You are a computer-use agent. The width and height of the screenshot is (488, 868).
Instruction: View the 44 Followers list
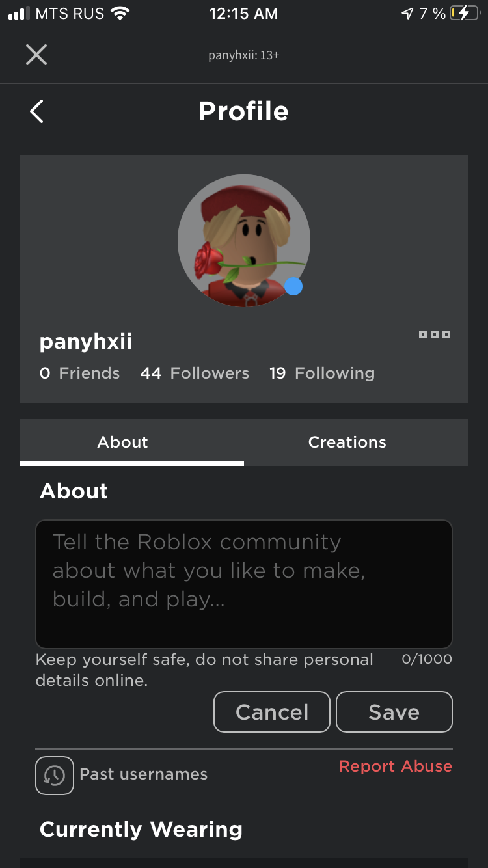tap(195, 373)
